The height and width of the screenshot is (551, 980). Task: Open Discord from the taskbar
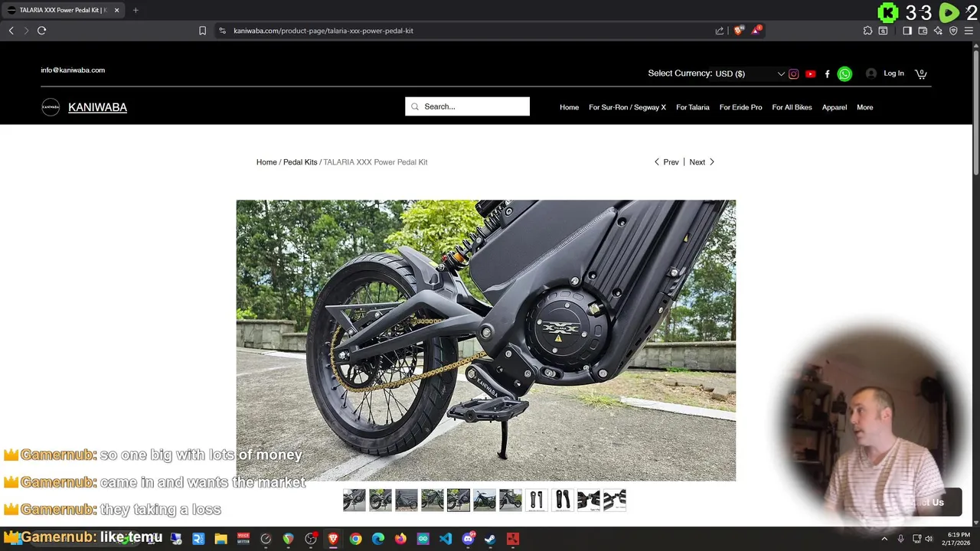[x=468, y=539]
